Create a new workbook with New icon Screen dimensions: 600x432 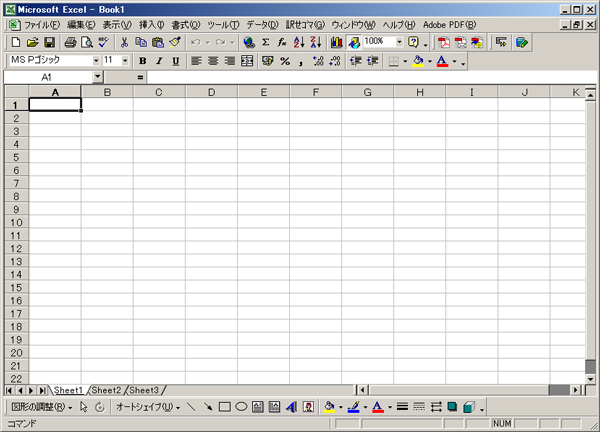point(16,42)
